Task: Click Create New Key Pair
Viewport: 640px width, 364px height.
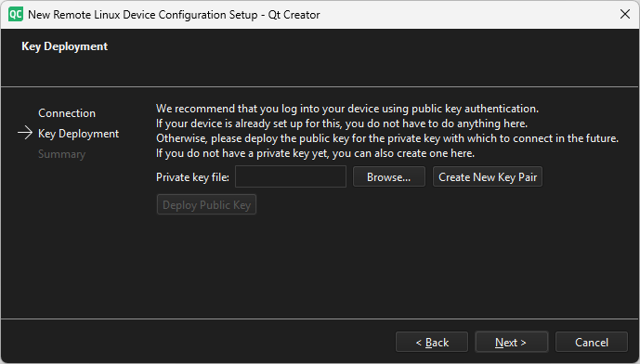Action: tap(488, 176)
